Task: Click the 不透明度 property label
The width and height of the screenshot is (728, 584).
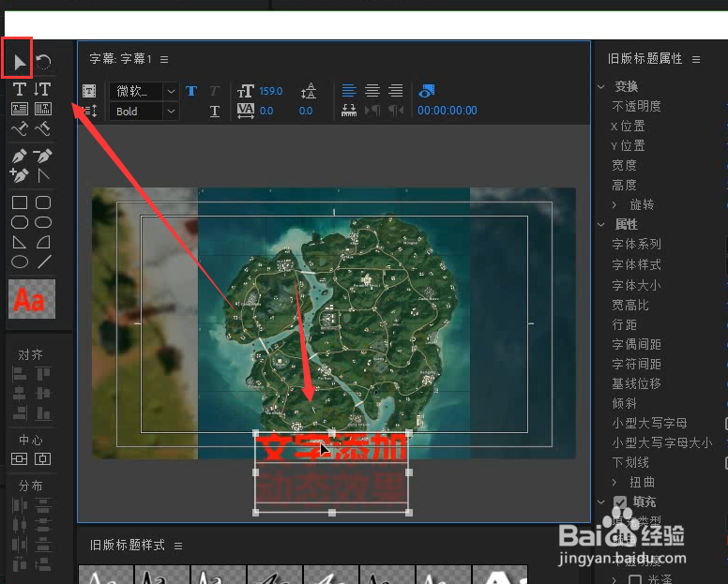Action: pos(637,106)
